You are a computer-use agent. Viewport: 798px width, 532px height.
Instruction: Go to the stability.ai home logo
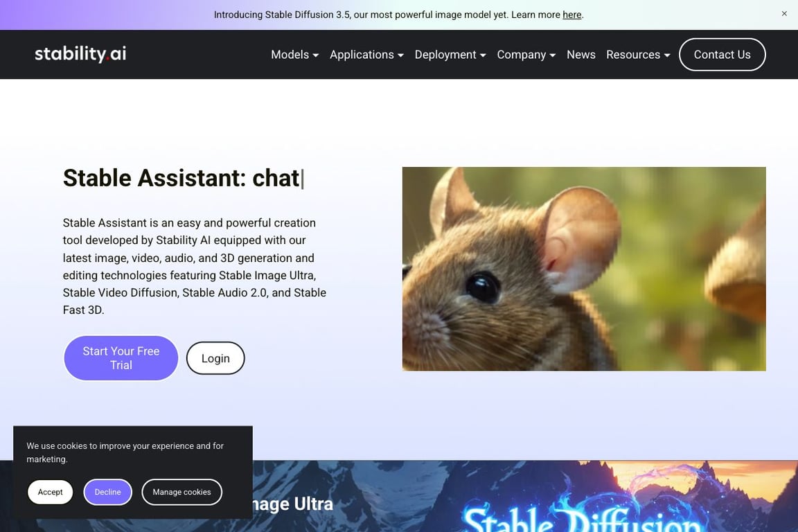click(80, 54)
